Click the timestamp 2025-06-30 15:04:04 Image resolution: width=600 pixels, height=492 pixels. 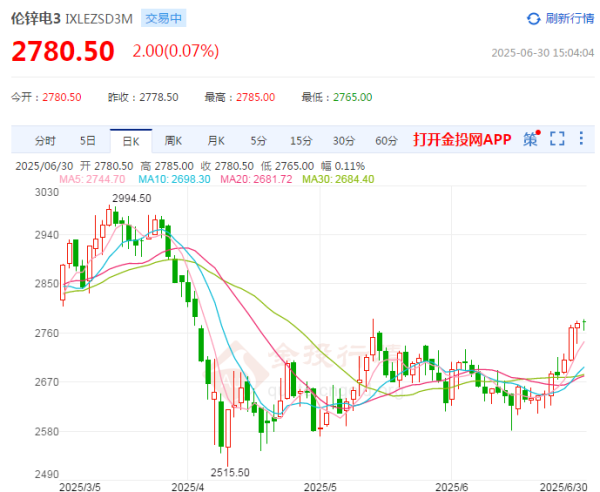543,53
